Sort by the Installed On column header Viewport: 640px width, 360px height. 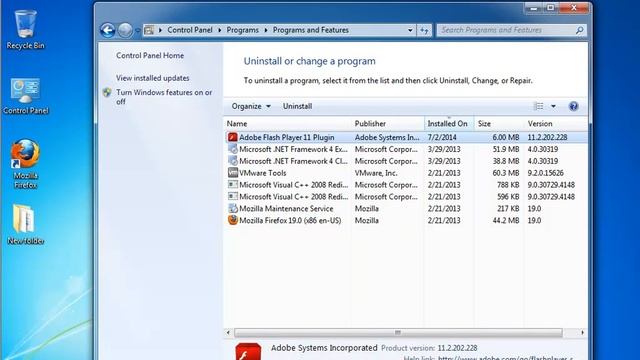[x=449, y=124]
